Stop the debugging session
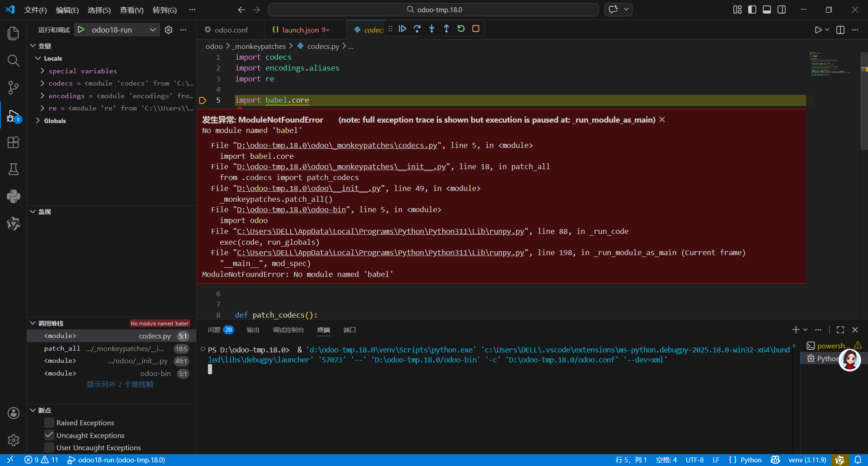 point(476,29)
